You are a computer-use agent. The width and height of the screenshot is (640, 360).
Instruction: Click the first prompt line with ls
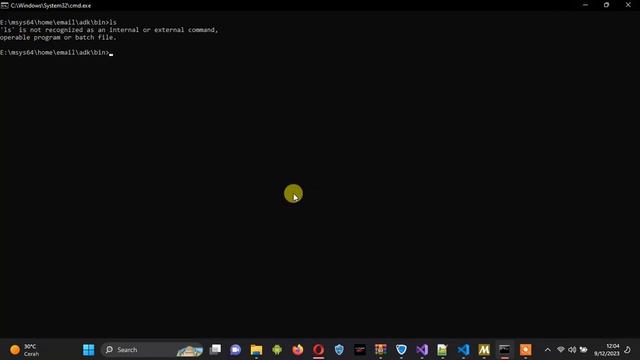pos(58,22)
